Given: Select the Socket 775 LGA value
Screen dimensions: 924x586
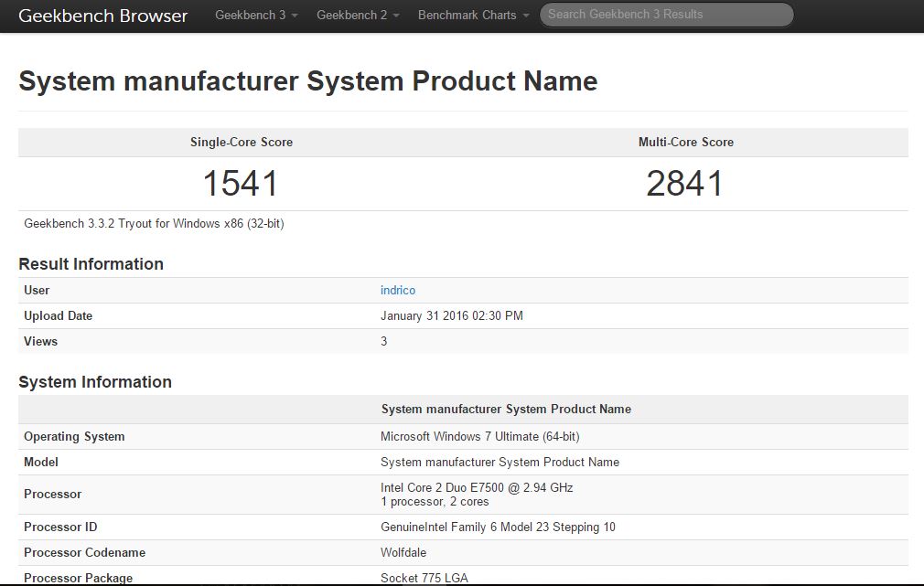Looking at the screenshot, I should [424, 578].
